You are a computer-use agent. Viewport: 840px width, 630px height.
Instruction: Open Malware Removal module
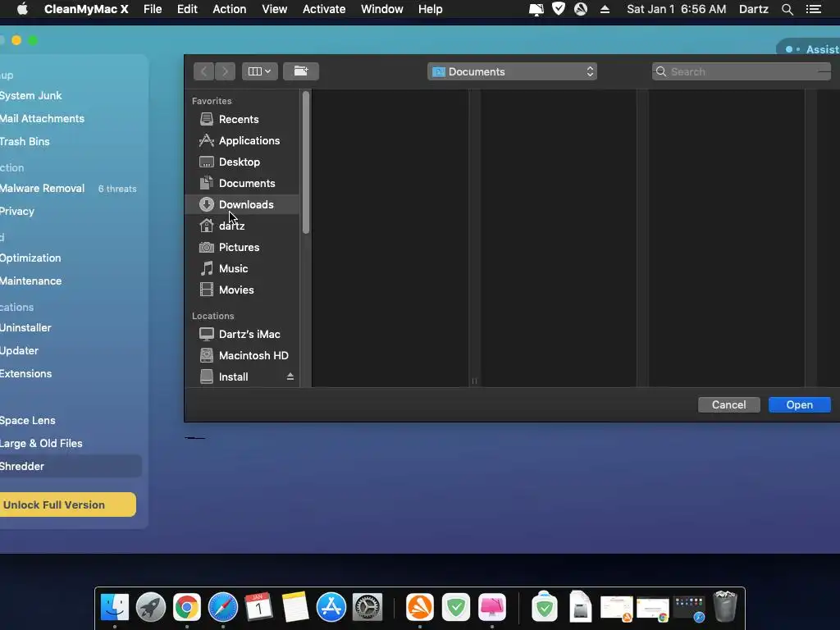coord(42,188)
